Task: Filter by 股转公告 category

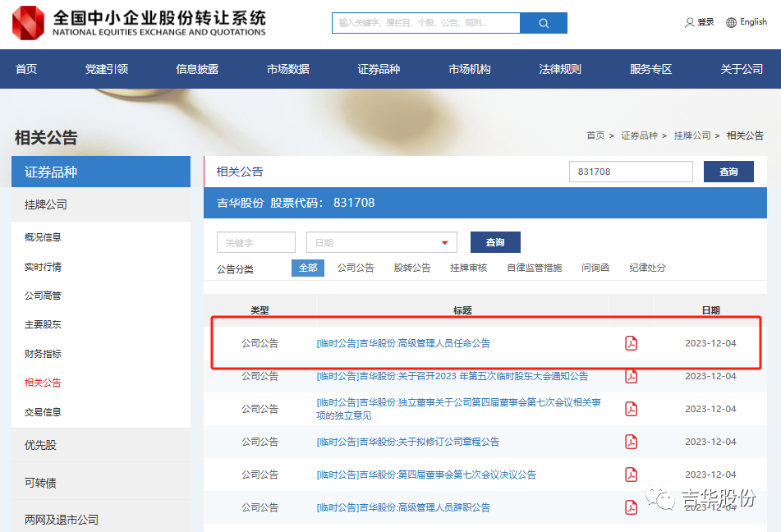Action: pos(412,268)
